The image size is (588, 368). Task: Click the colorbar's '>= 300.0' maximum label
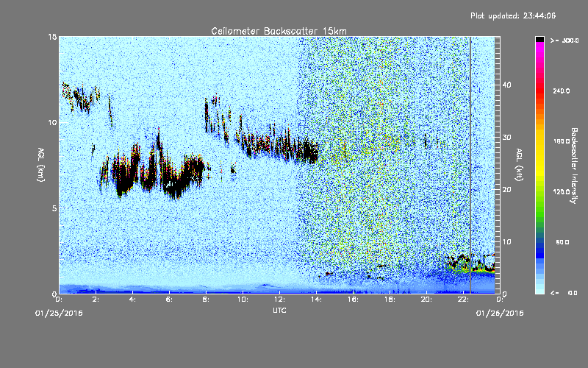[x=564, y=40]
